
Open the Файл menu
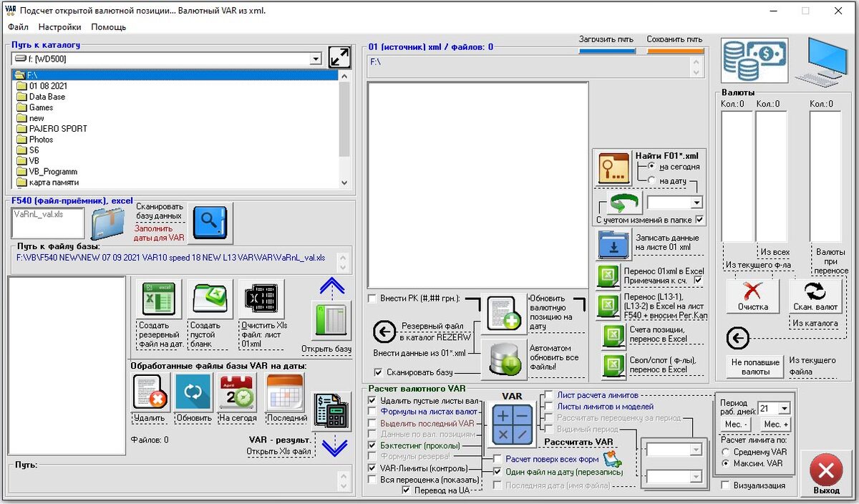[x=19, y=27]
